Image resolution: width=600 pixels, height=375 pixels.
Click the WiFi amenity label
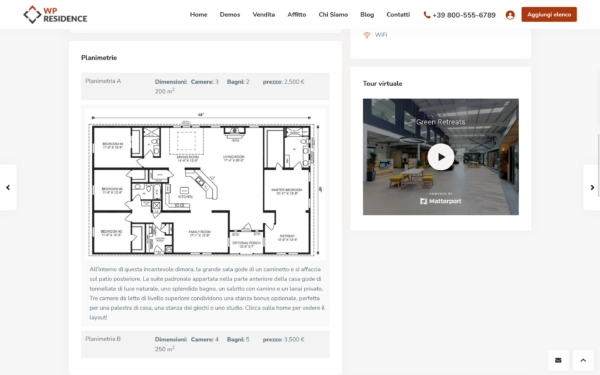tap(381, 35)
